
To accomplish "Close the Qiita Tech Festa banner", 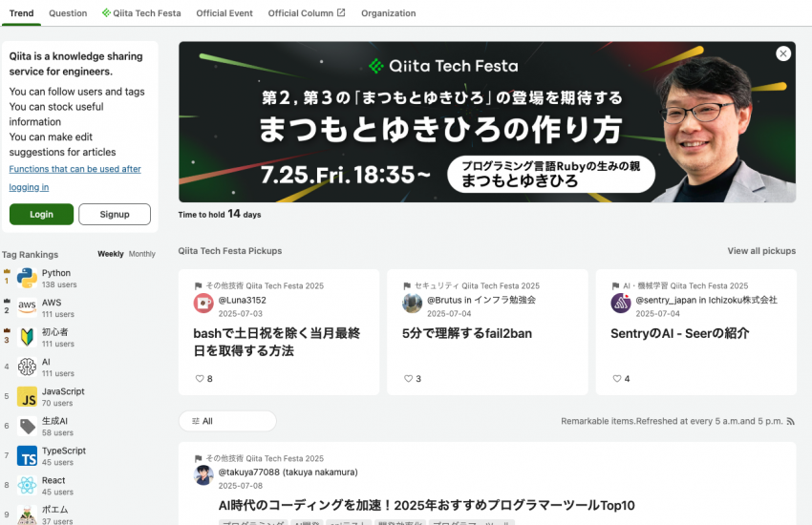I will point(783,53).
